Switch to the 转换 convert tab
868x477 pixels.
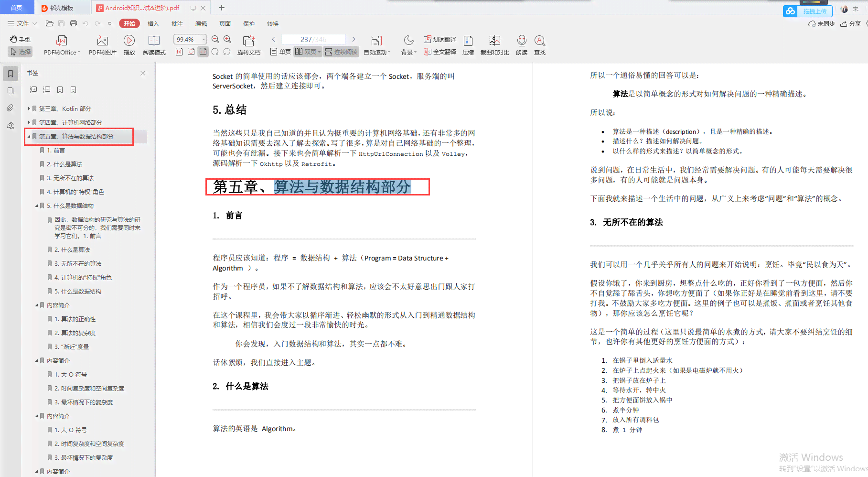point(272,23)
